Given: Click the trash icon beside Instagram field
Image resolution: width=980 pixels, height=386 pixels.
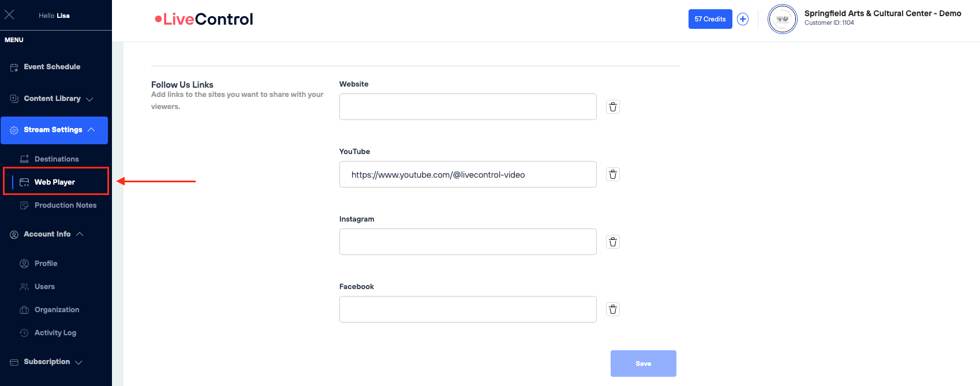Looking at the screenshot, I should point(613,242).
